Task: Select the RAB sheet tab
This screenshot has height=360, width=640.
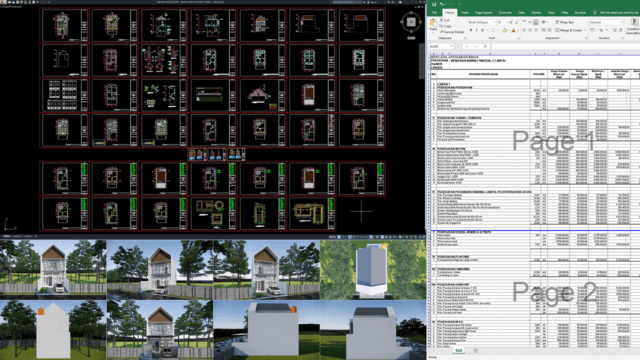Action: [459, 351]
